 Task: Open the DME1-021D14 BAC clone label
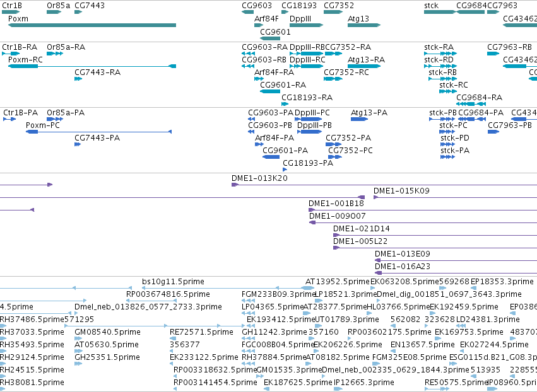pyautogui.click(x=362, y=229)
